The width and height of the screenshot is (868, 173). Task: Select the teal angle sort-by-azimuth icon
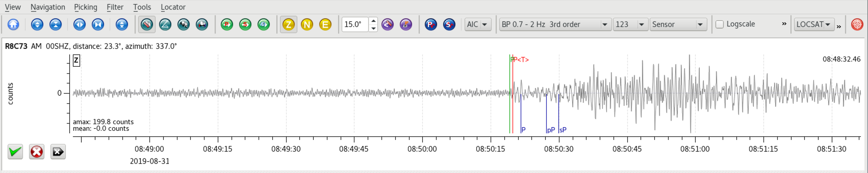pyautogui.click(x=165, y=24)
